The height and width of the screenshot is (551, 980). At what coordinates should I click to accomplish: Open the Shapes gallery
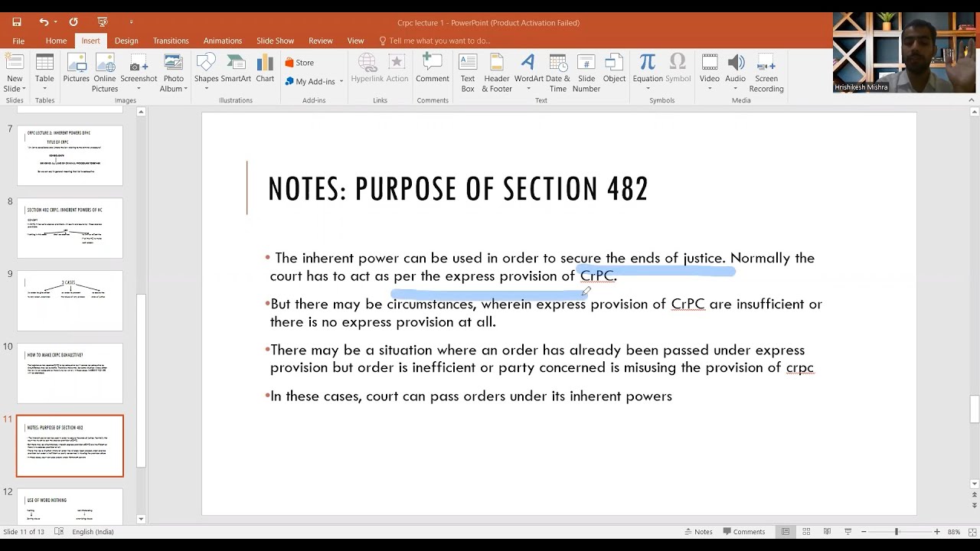(206, 73)
